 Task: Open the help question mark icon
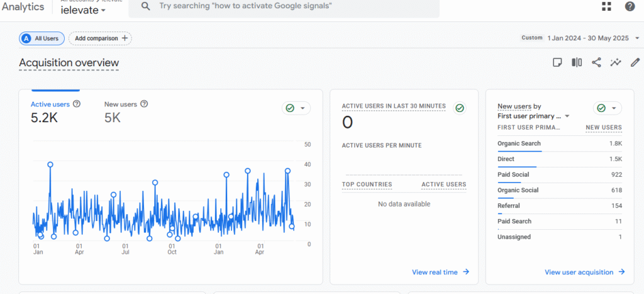[630, 6]
